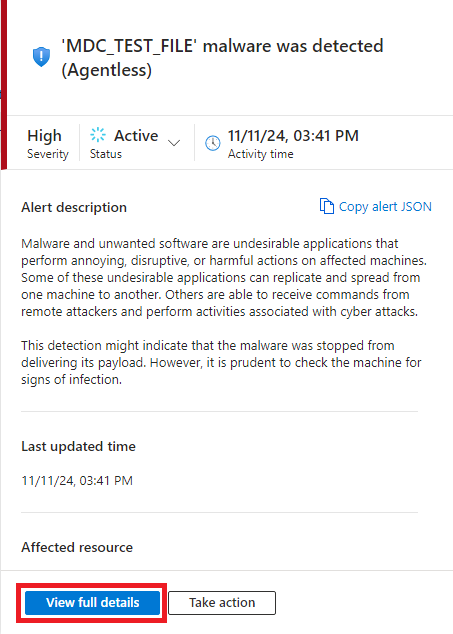Click the alert title 'MDC_TEST_FILE' malware detected
453x634 pixels.
[222, 58]
